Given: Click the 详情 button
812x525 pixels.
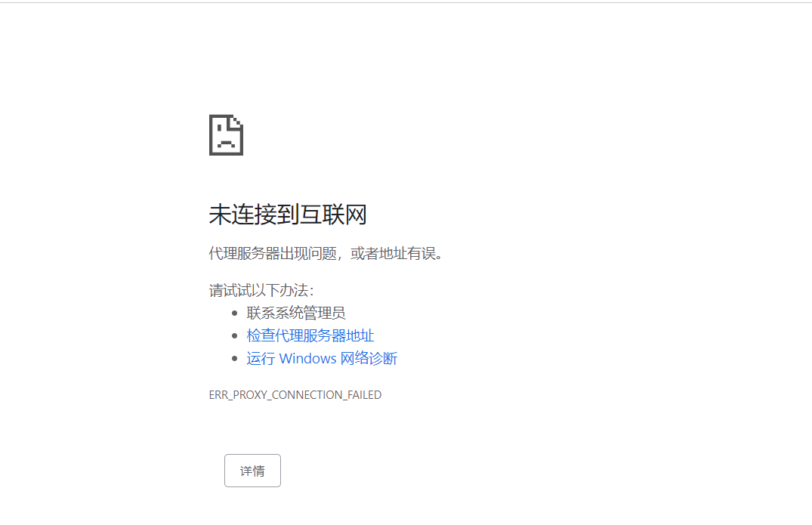Looking at the screenshot, I should pos(252,471).
